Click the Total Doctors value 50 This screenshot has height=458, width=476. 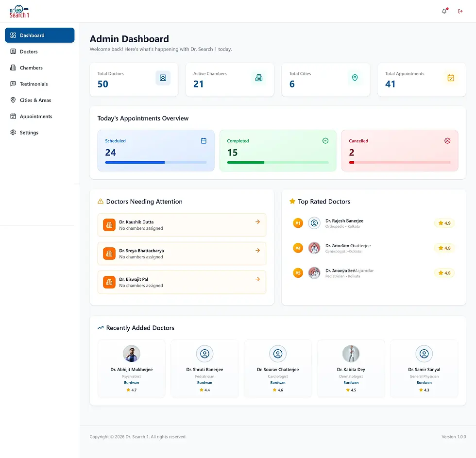pyautogui.click(x=103, y=84)
